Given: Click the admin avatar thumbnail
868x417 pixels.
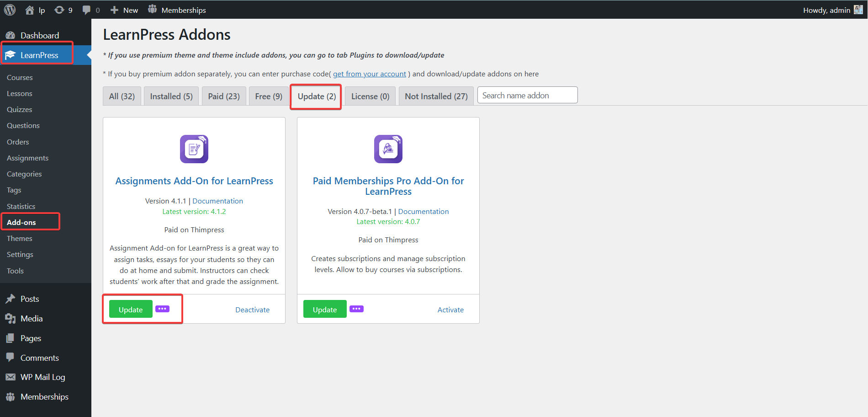Looking at the screenshot, I should point(858,10).
